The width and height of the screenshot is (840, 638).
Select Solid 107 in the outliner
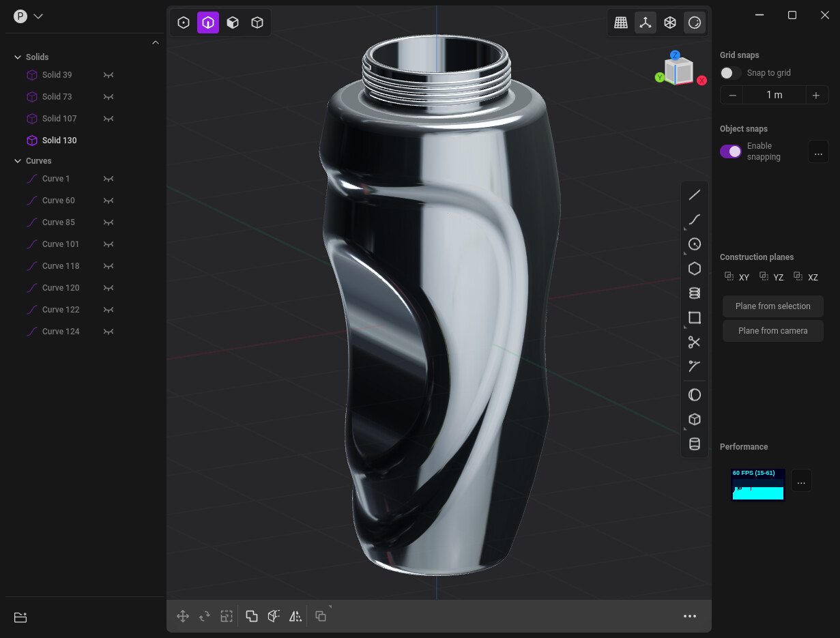click(x=59, y=118)
